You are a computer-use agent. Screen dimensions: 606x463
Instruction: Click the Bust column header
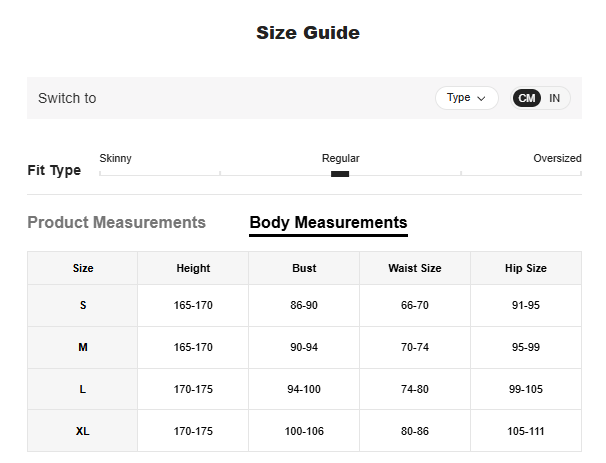[304, 268]
